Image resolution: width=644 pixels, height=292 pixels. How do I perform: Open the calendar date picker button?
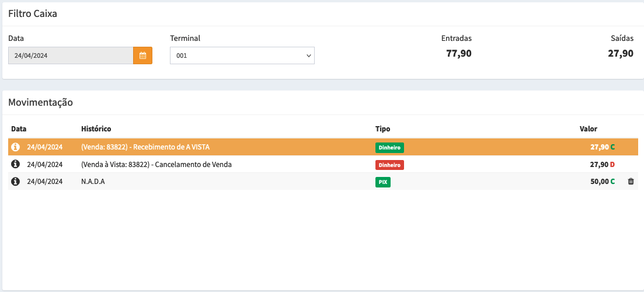point(142,55)
